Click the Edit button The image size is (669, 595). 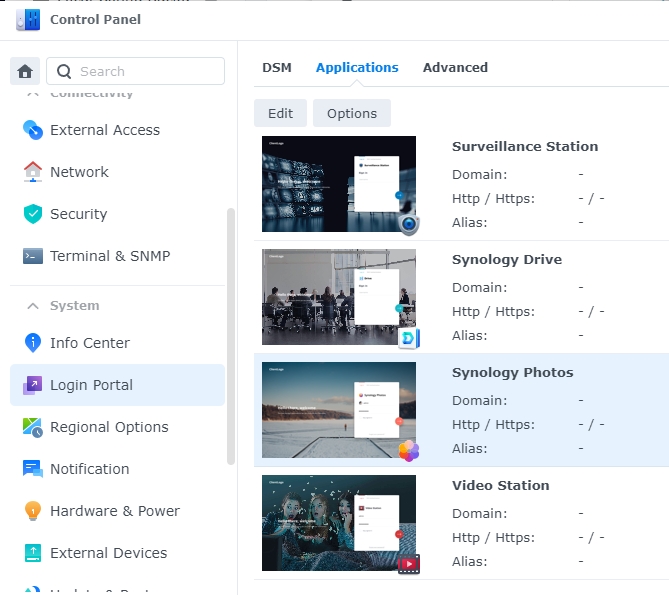tap(280, 113)
